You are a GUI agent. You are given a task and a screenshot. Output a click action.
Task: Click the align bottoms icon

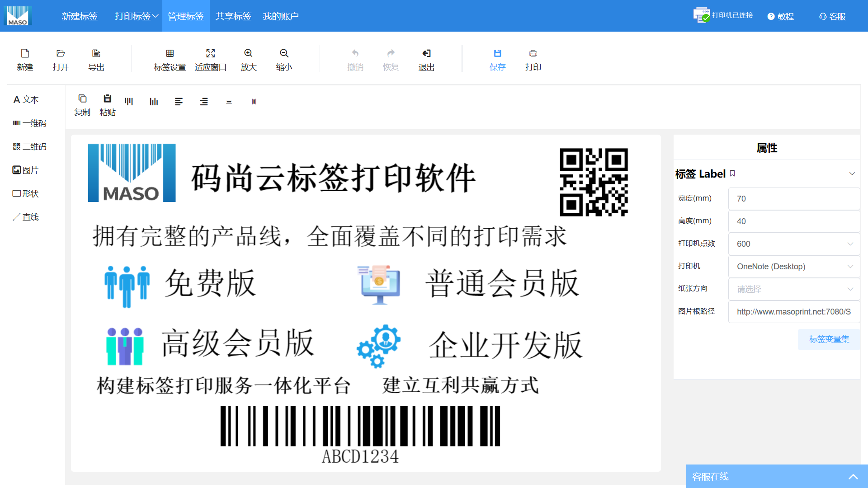tap(154, 102)
